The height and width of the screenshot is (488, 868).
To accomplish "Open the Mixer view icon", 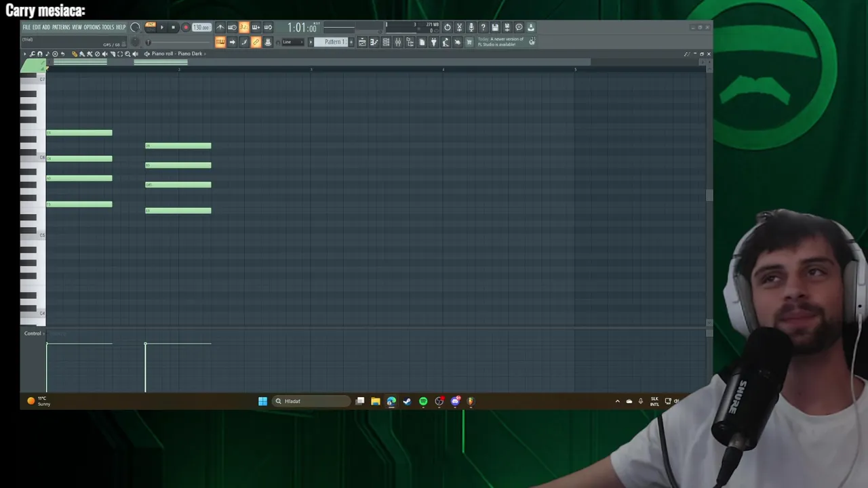I will (x=398, y=42).
